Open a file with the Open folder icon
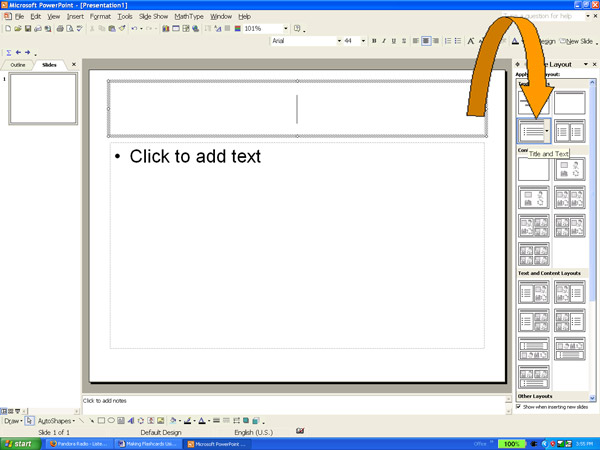Viewport: 600px width, 450px height. [x=18, y=28]
